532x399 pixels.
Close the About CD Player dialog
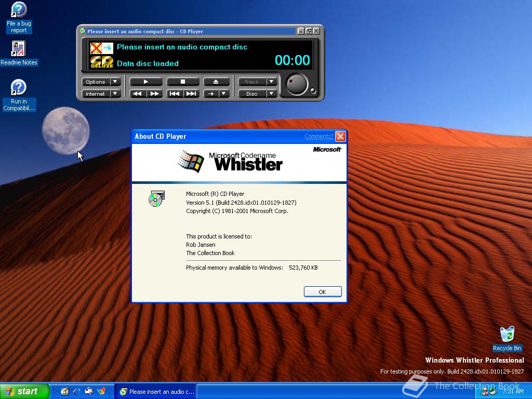pyautogui.click(x=340, y=137)
